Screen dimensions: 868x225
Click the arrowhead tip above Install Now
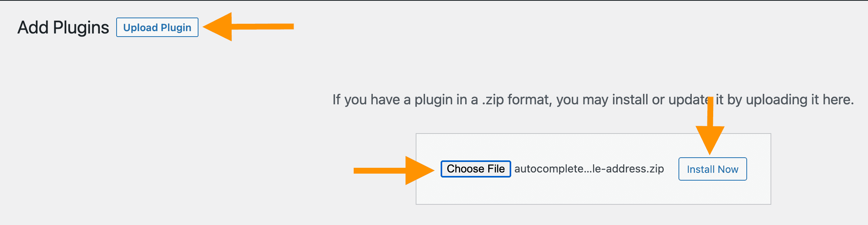click(710, 152)
